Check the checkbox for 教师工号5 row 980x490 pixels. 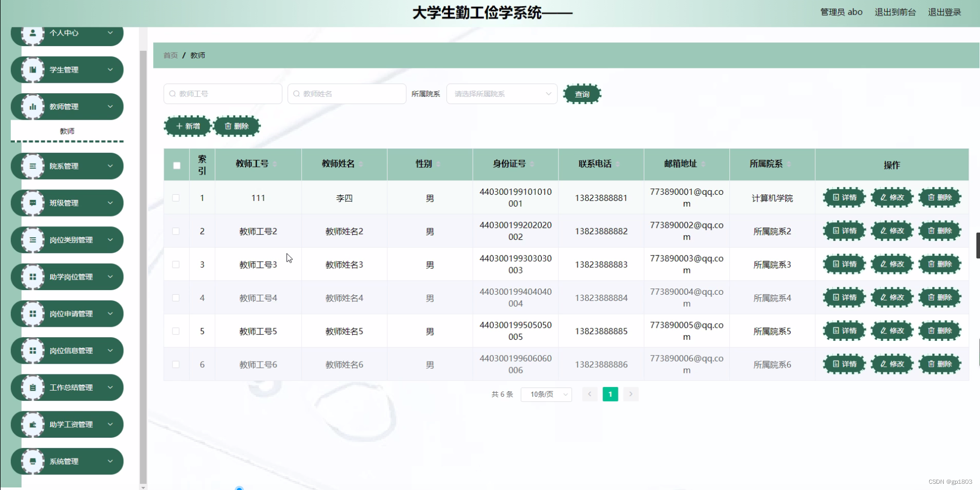(176, 331)
